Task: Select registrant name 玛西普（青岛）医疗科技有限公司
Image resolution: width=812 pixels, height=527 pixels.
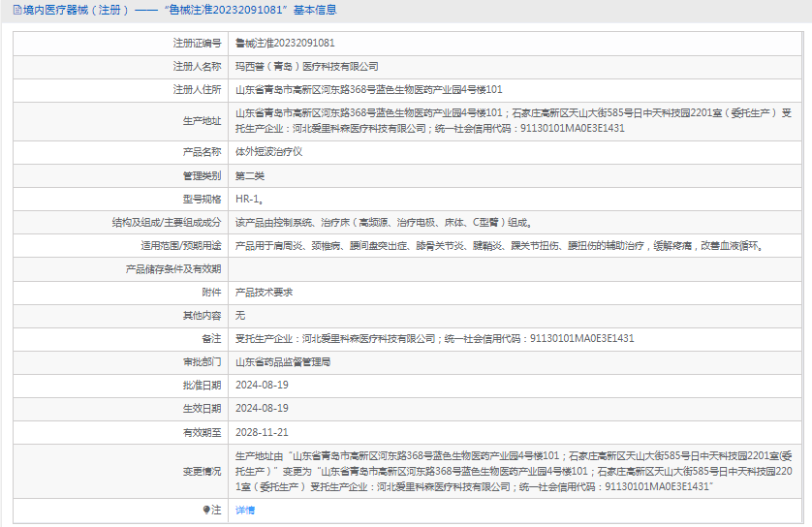Action: pos(306,66)
